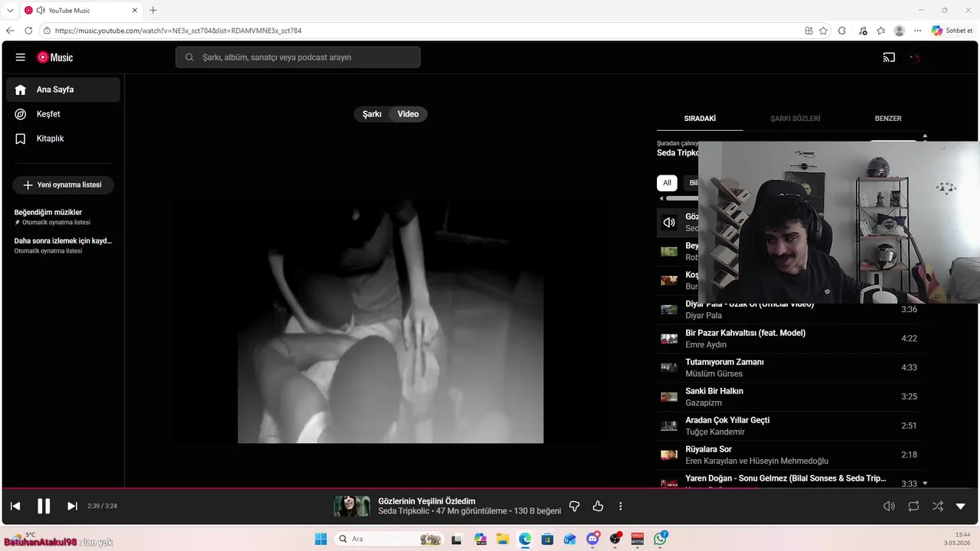Image resolution: width=980 pixels, height=551 pixels.
Task: Open Edge Settings and more menu
Action: pyautogui.click(x=918, y=31)
